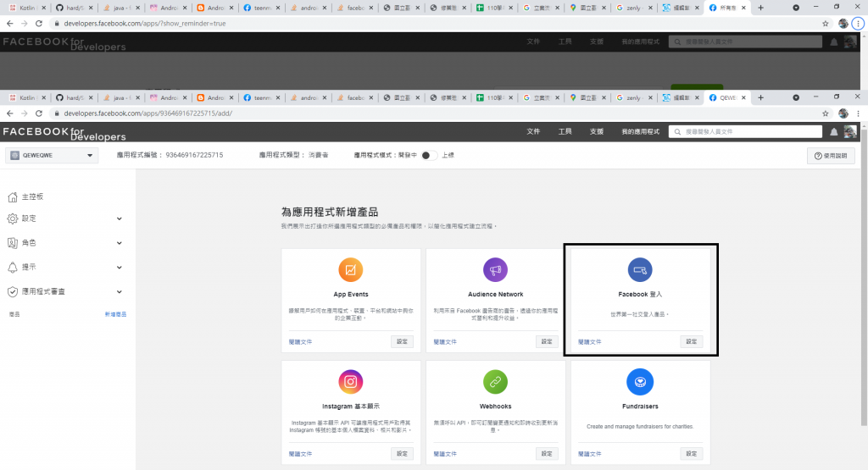This screenshot has height=470, width=868.
Task: Reload the page in the upper browser window
Action: click(x=39, y=24)
